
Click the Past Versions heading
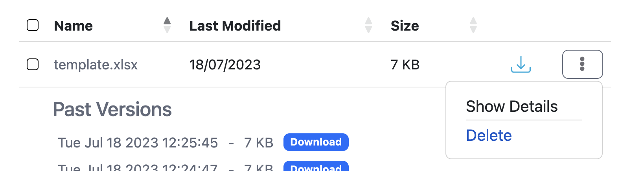coord(112,109)
